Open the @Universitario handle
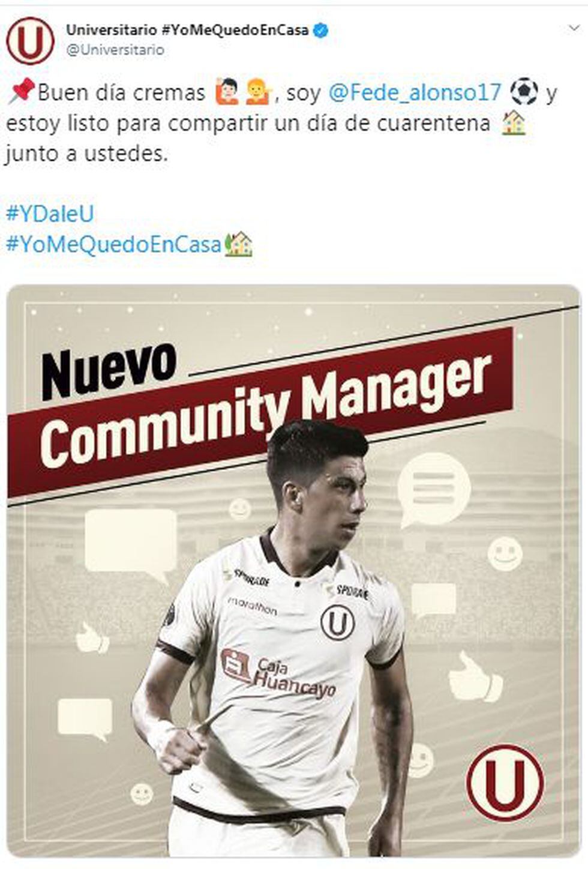The image size is (588, 869). point(115,50)
